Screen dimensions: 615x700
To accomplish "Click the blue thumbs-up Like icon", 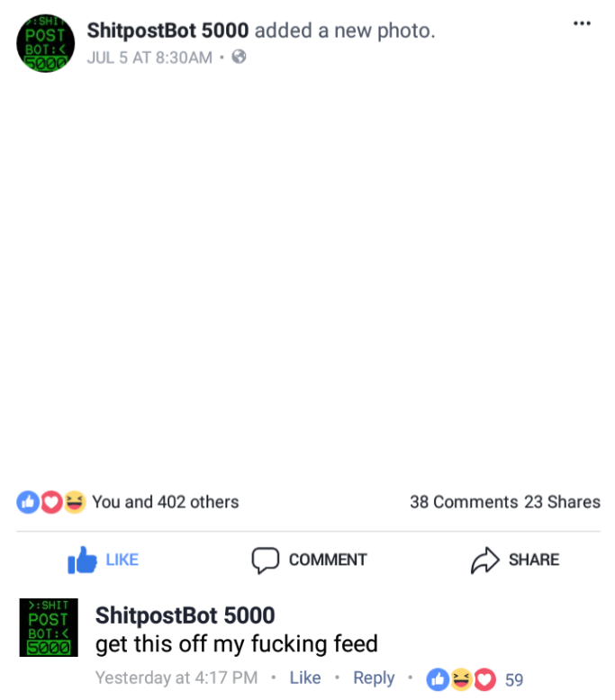I will pos(82,560).
